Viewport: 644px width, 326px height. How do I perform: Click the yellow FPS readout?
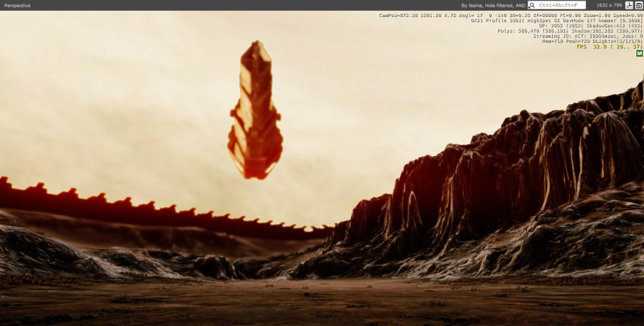(x=609, y=47)
